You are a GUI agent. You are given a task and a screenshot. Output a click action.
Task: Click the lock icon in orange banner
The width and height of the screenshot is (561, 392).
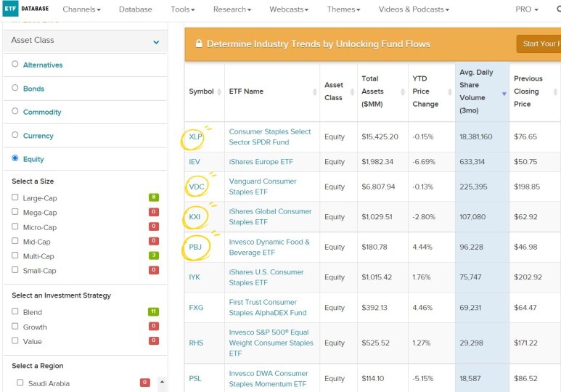coord(199,44)
